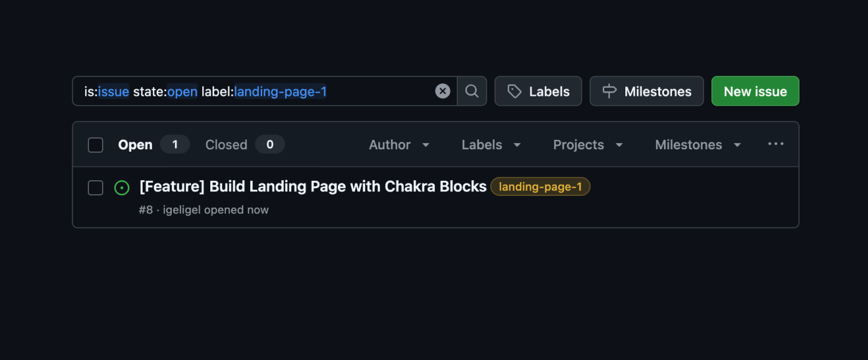Open the ellipsis overflow menu on the filter bar
The width and height of the screenshot is (868, 360).
point(776,144)
